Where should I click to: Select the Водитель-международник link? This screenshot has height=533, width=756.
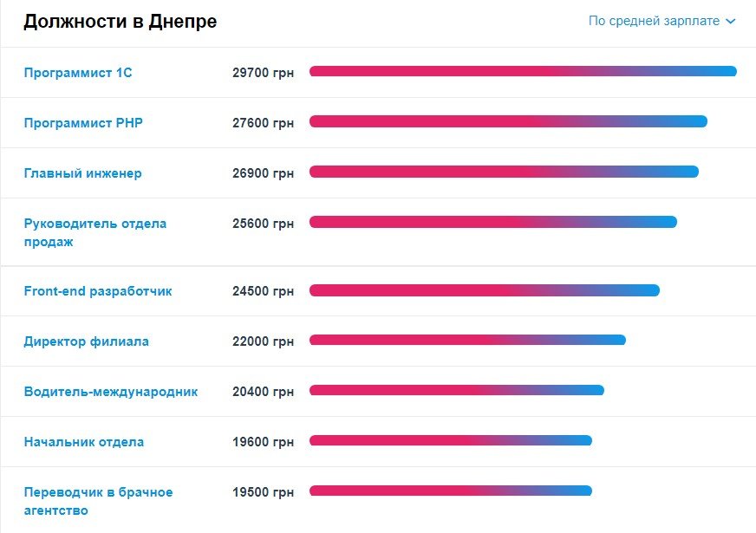pos(111,392)
